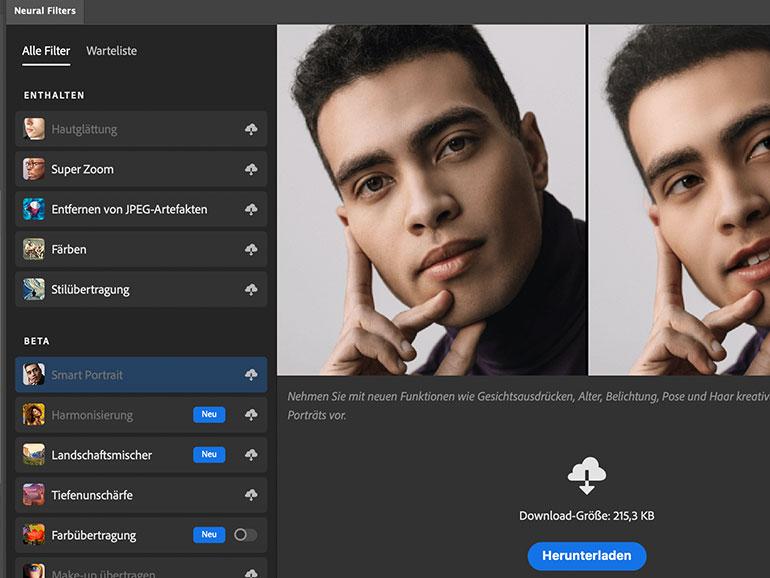This screenshot has height=578, width=770.
Task: Click the cloud download icon for Tiefenunschärfe
Action: (251, 495)
